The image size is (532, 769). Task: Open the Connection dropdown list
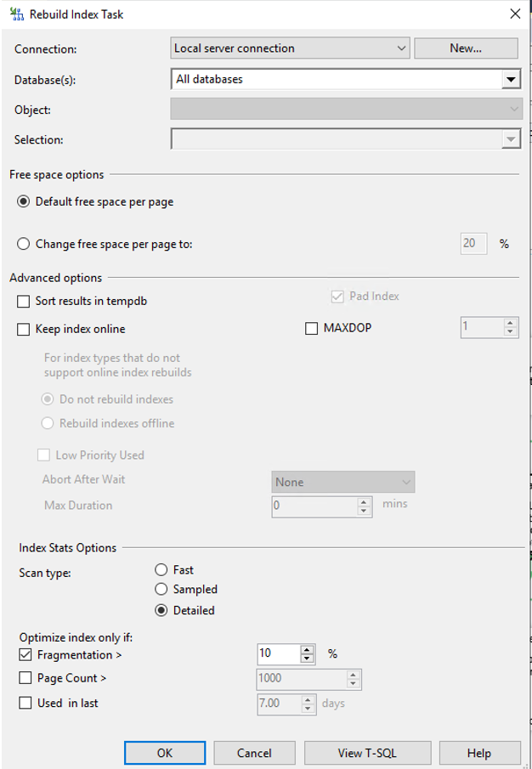click(x=401, y=48)
